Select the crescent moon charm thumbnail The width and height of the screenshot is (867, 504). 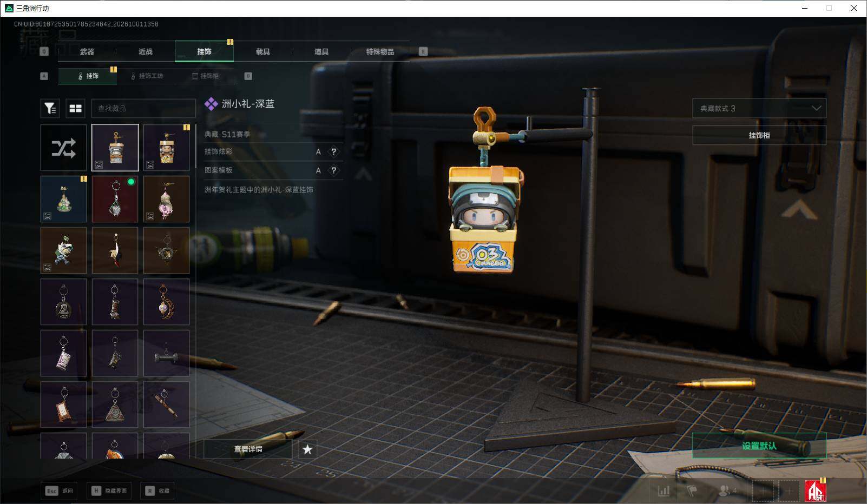(x=167, y=302)
